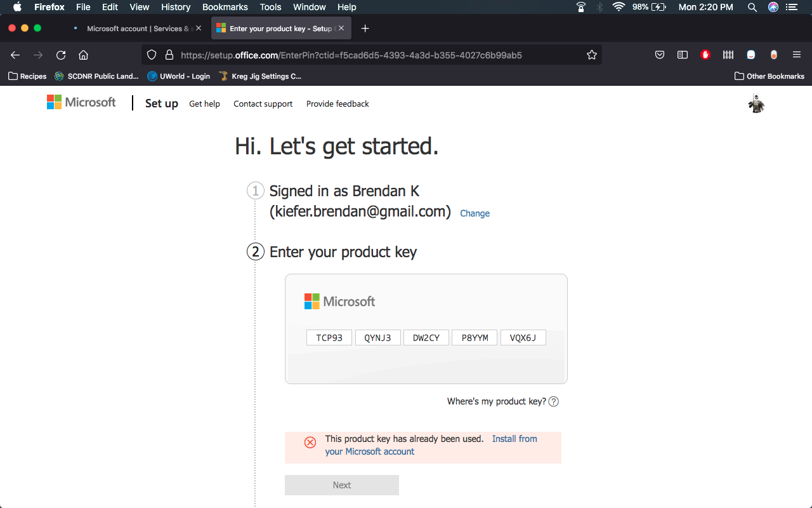Open the Get help link
The image size is (812, 508).
coord(204,104)
